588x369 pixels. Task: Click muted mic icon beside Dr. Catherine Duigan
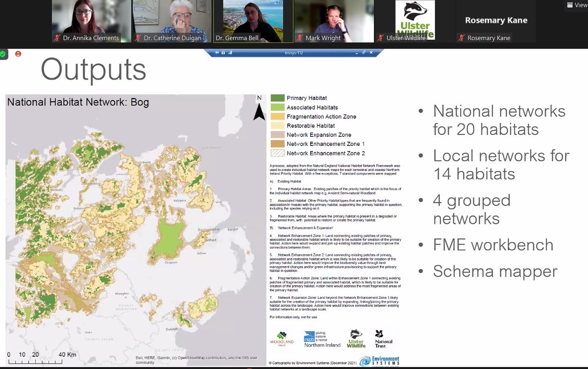coord(137,38)
